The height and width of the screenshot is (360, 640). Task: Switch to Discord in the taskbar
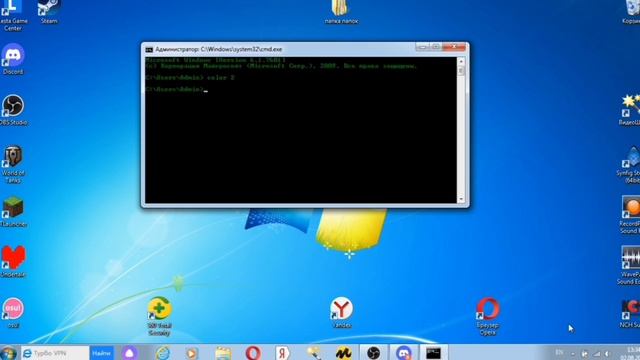pyautogui.click(x=403, y=353)
